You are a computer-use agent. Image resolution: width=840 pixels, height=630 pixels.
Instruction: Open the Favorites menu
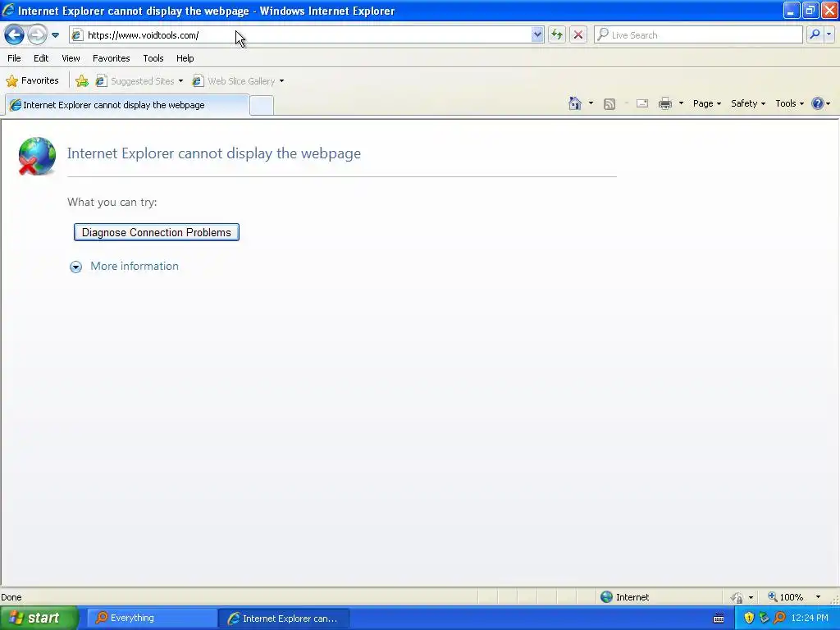point(111,58)
